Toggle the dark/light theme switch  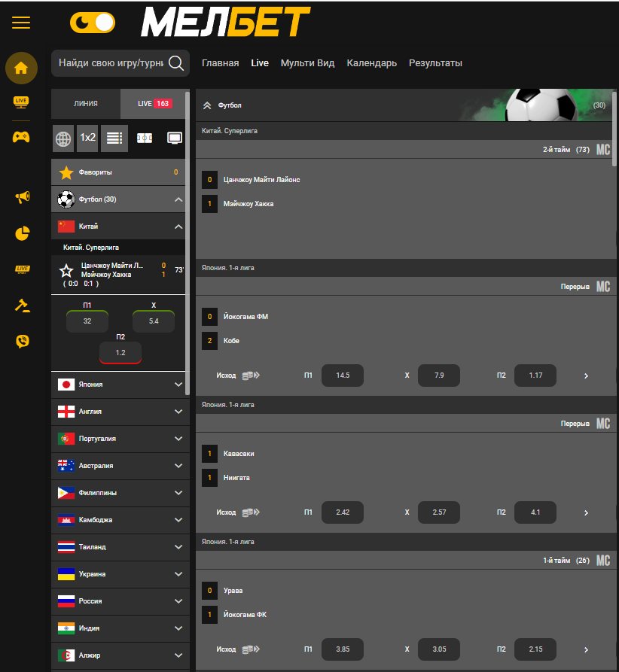point(93,23)
